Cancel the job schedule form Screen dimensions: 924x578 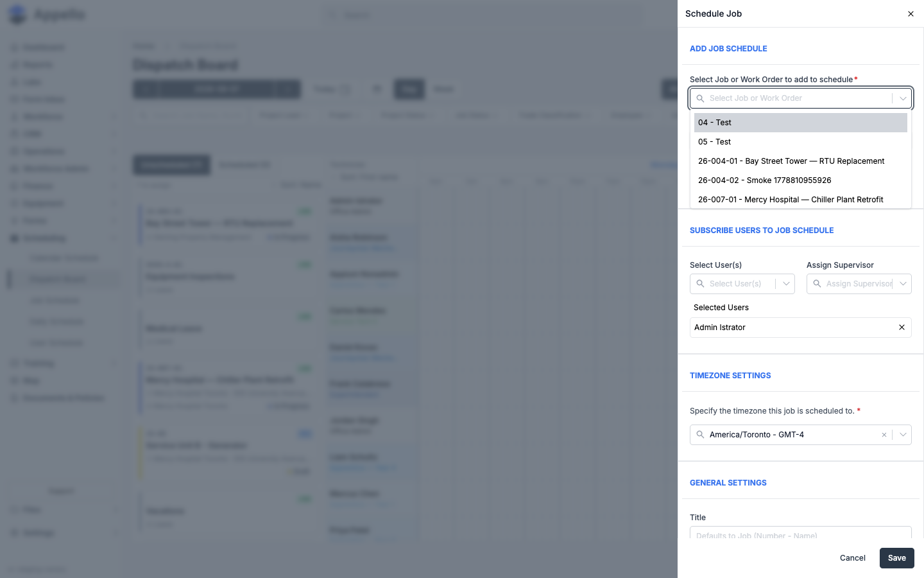pyautogui.click(x=853, y=558)
